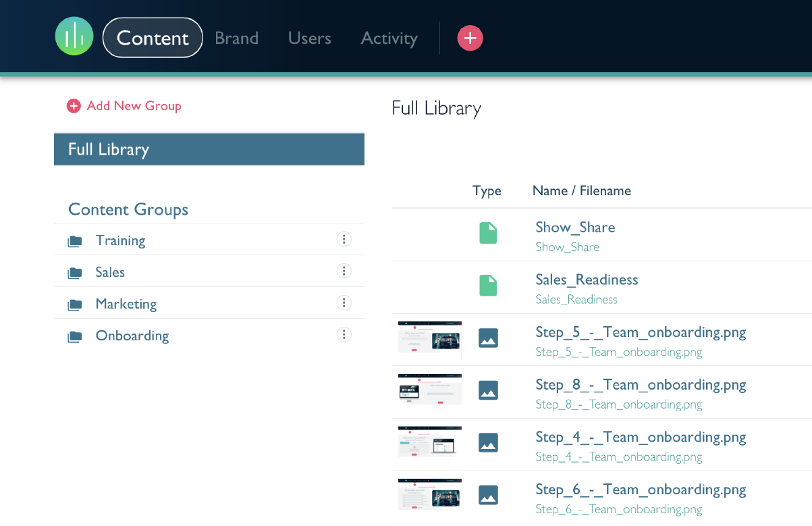Open Step_6_-_Team_onboarding.png title
Viewport: 812px width, 526px height.
pyautogui.click(x=641, y=490)
